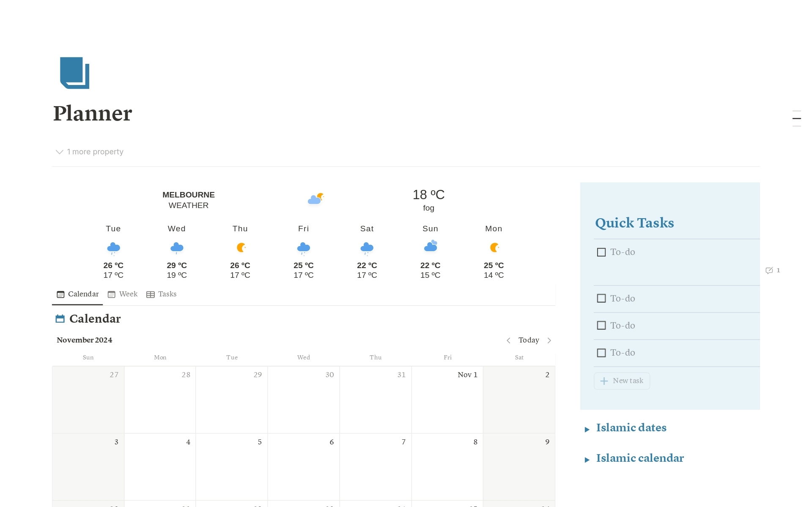
Task: Expand the Islamic dates toggle
Action: tap(587, 430)
